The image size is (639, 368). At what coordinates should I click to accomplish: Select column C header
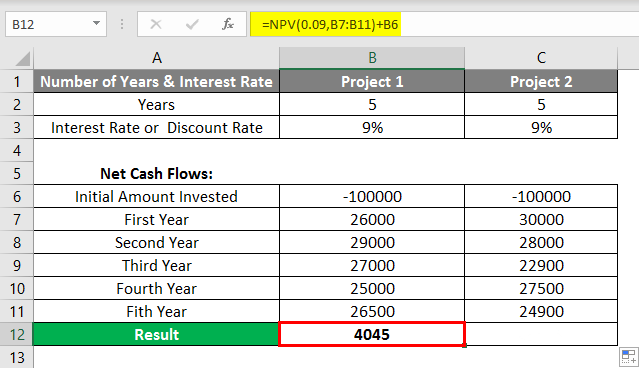click(541, 58)
